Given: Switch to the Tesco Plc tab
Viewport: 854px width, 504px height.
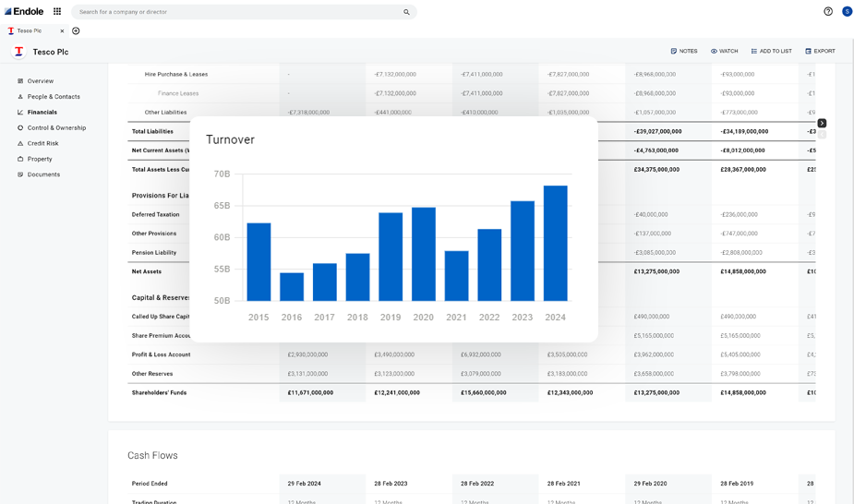Looking at the screenshot, I should pyautogui.click(x=30, y=31).
